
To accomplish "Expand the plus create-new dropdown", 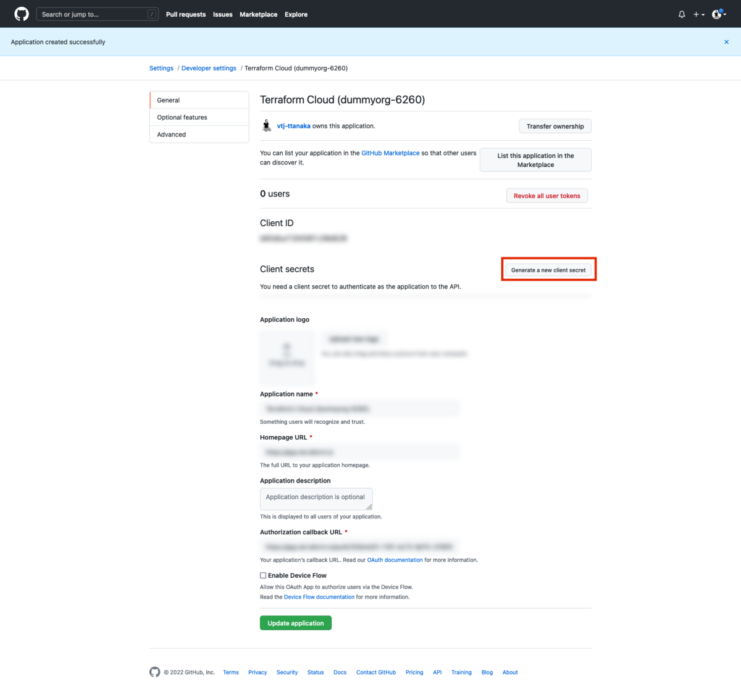I will tap(699, 14).
